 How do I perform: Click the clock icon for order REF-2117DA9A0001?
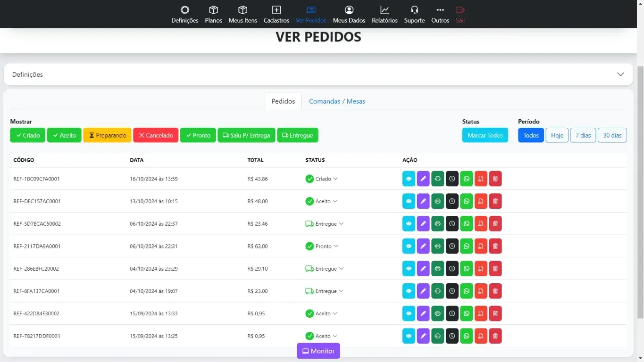pos(452,246)
